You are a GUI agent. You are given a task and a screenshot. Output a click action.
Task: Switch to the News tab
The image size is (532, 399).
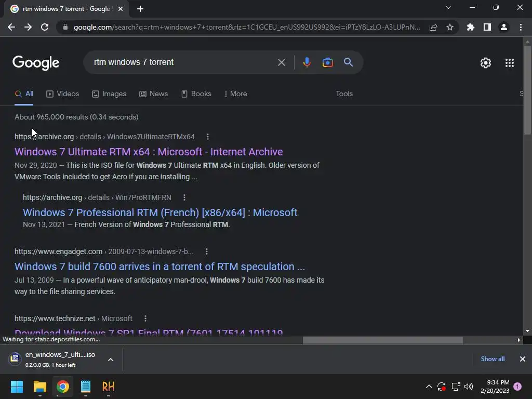tap(153, 94)
